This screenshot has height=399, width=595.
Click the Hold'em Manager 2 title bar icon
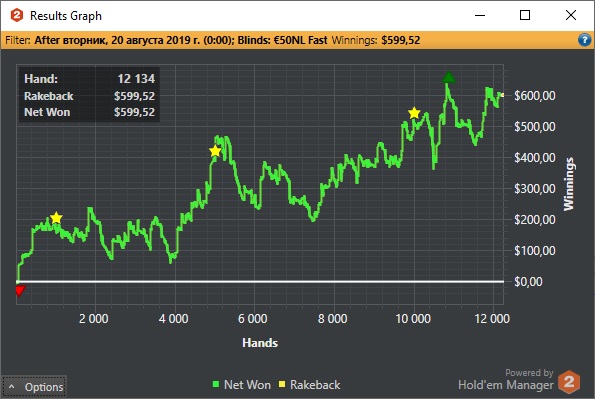click(17, 16)
